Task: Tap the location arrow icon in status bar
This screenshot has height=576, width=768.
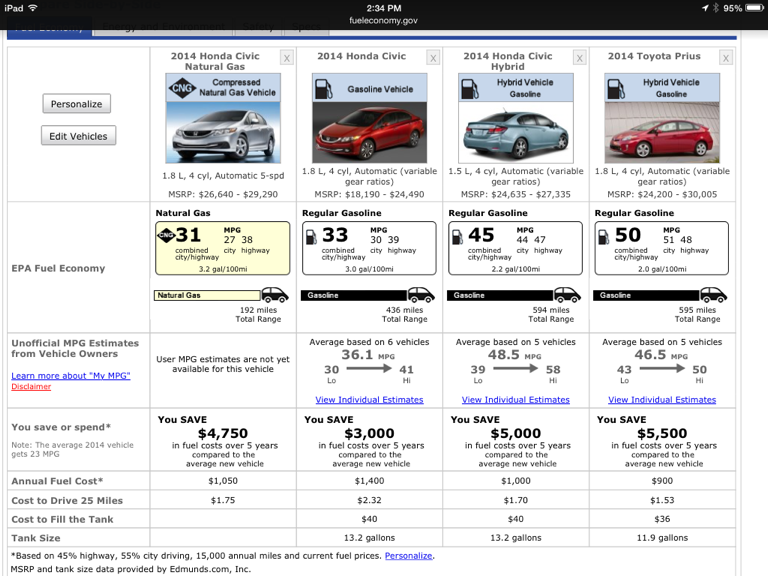Action: coord(705,8)
